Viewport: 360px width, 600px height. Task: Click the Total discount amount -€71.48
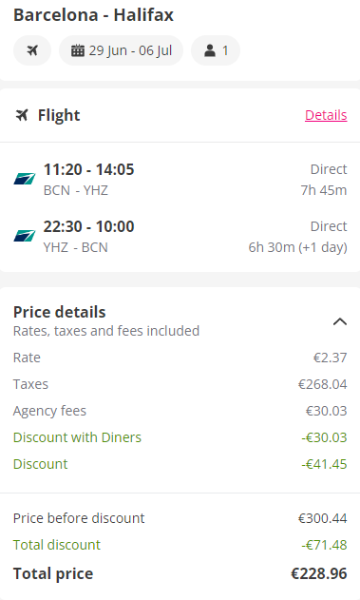pyautogui.click(x=324, y=545)
